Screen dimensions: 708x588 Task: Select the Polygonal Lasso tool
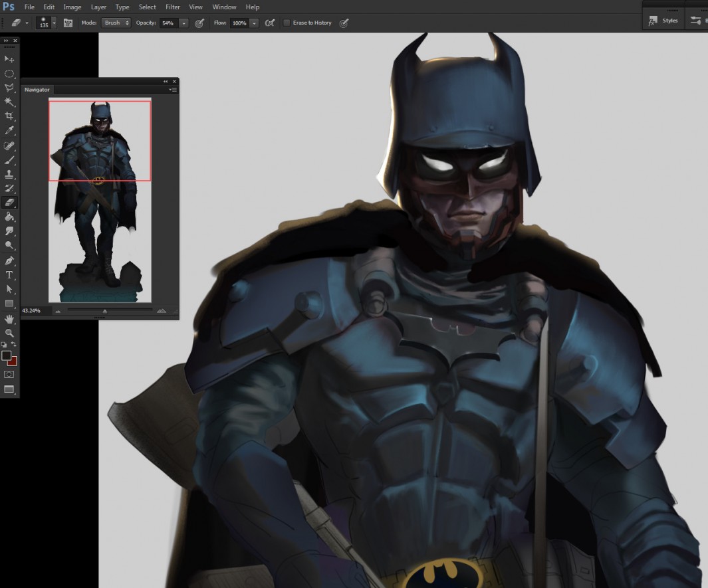9,88
